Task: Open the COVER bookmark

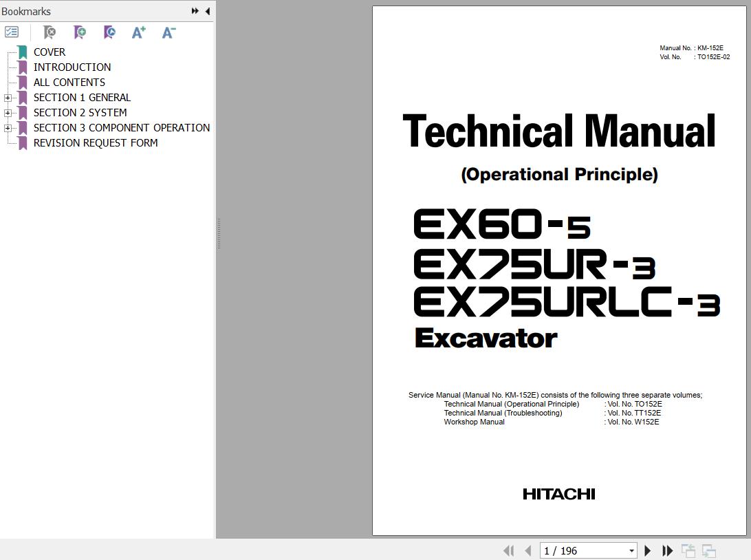Action: (x=50, y=52)
